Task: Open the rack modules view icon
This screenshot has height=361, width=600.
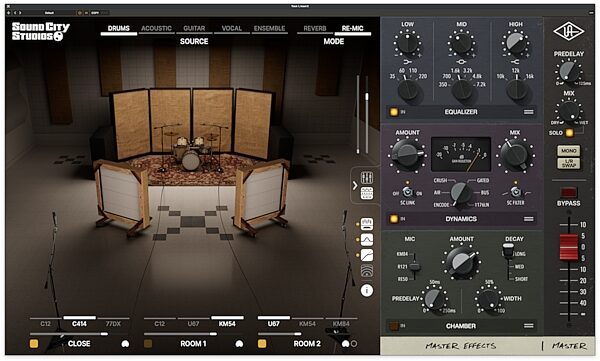Action: tap(367, 193)
